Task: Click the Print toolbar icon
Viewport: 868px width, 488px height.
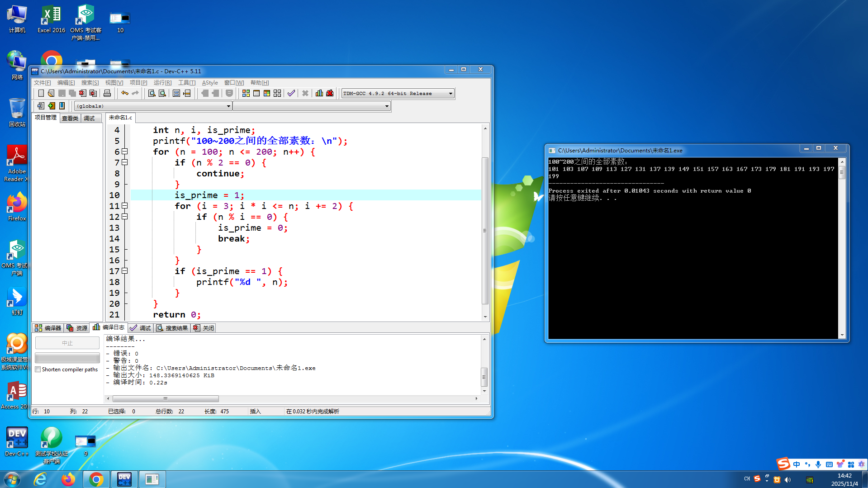Action: click(107, 93)
